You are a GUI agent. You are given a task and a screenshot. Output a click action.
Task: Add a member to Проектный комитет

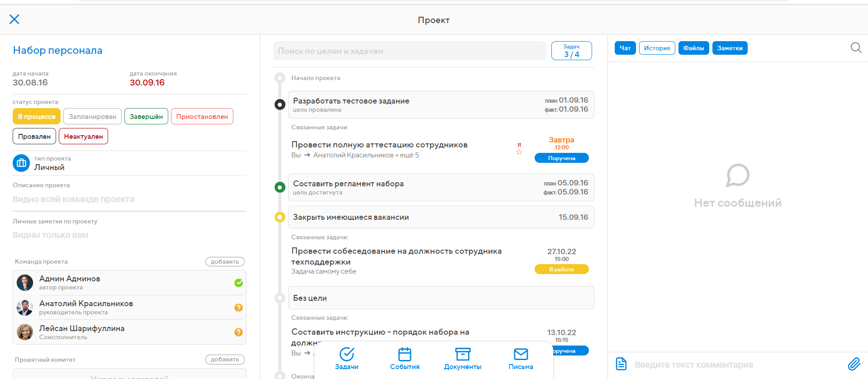click(225, 359)
